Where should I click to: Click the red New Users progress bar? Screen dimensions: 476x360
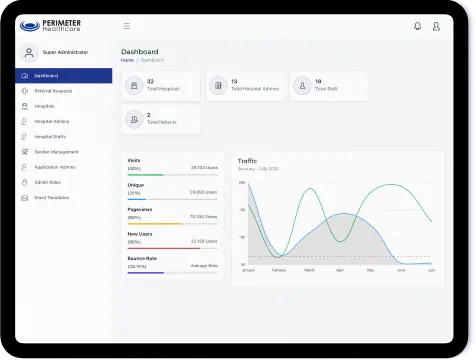tap(164, 248)
